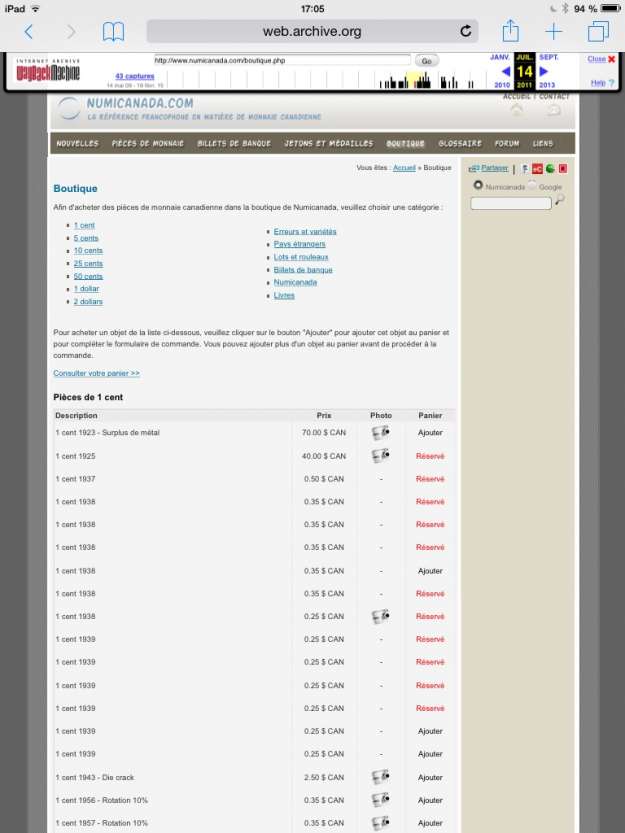Open Glossaire menu item
625x833 pixels.
(x=460, y=143)
